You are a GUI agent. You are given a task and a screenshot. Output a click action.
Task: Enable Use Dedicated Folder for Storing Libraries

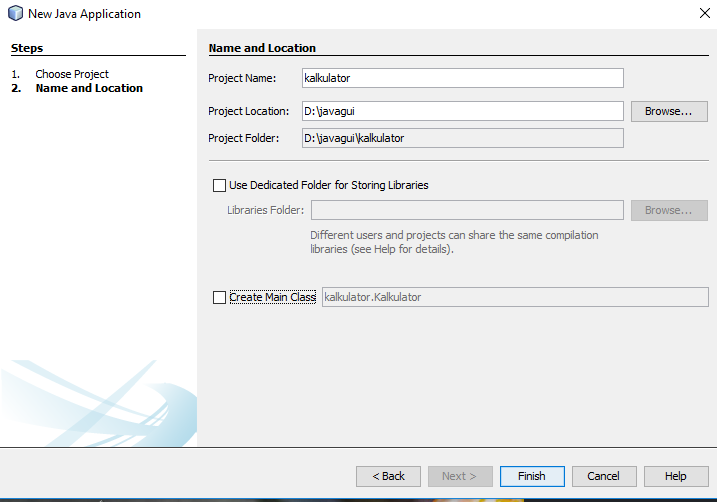point(219,185)
